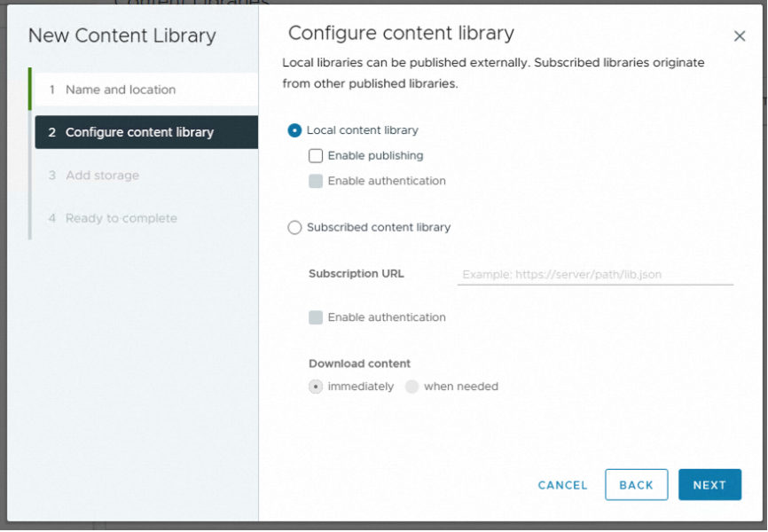
Task: Proceed by clicking NEXT
Action: 709,485
